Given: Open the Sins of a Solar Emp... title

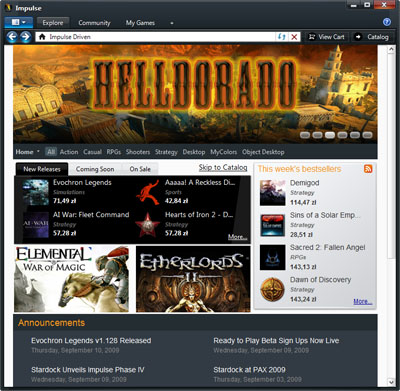Looking at the screenshot, I should click(x=325, y=215).
